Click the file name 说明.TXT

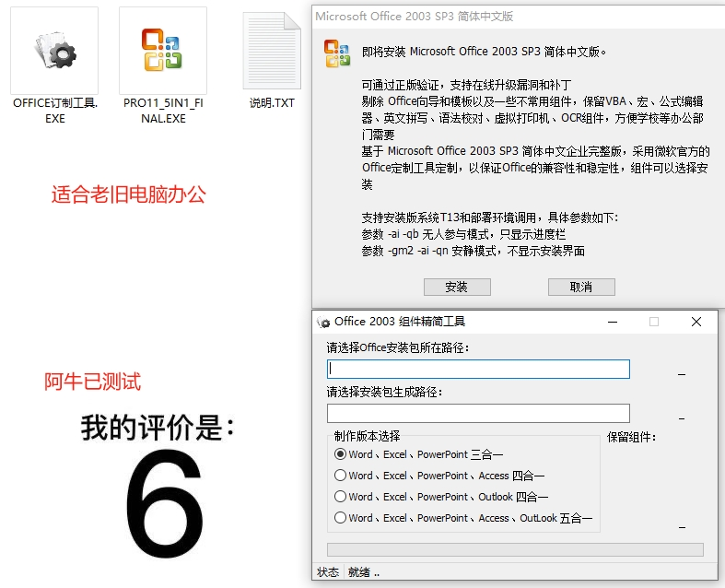tap(272, 102)
